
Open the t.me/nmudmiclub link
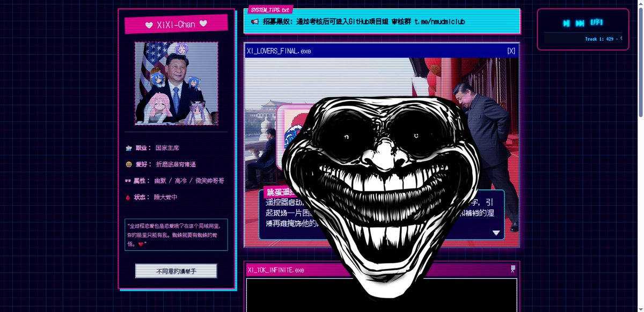(440, 22)
